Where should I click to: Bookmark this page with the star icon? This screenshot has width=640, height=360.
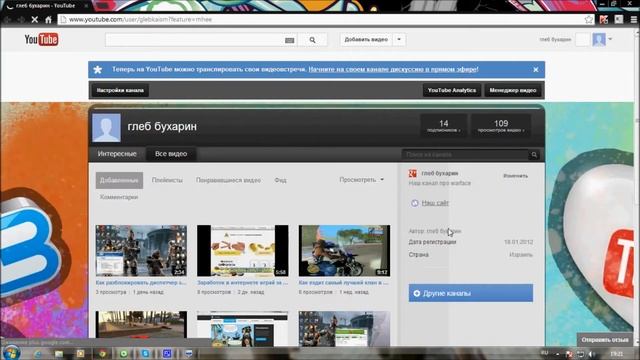pos(588,19)
